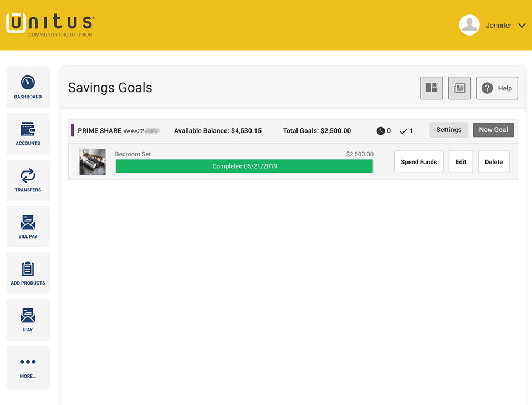This screenshot has width=532, height=405.
Task: Open the iPay envelope icon
Action: (x=28, y=315)
